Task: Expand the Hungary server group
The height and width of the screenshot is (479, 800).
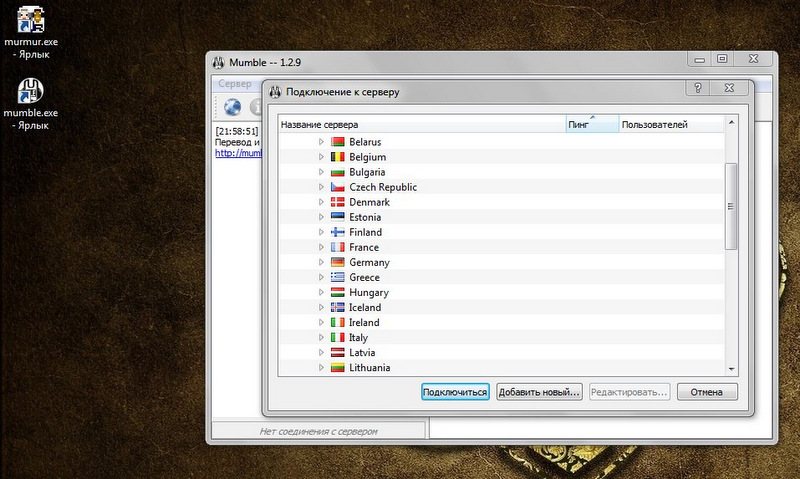Action: [321, 292]
